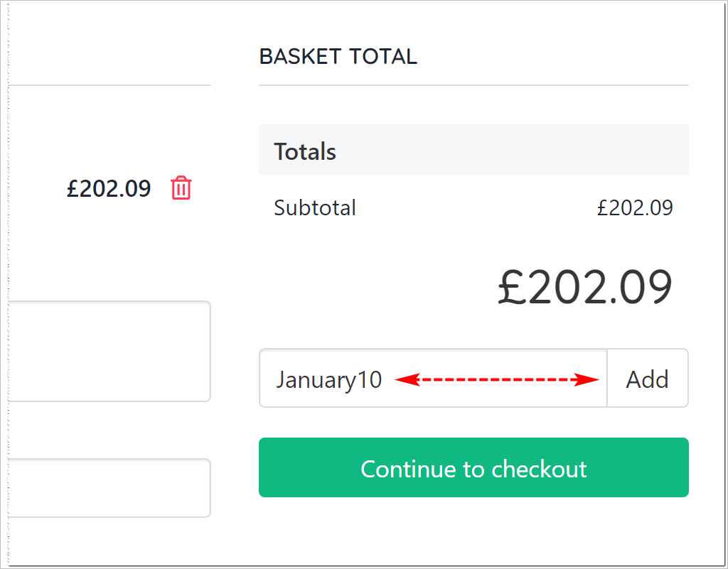
Task: Click the Subtotal label
Action: [315, 207]
